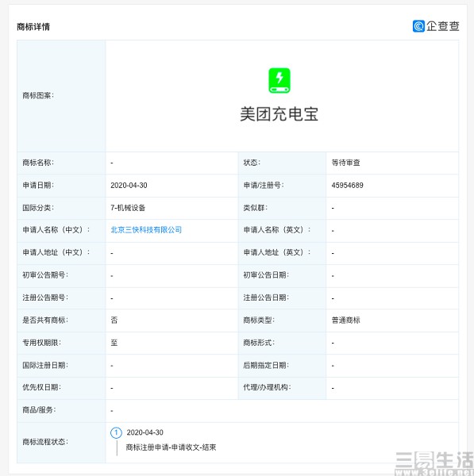Click the 美团充电宝 trademark text
This screenshot has width=474, height=476.
tap(279, 114)
